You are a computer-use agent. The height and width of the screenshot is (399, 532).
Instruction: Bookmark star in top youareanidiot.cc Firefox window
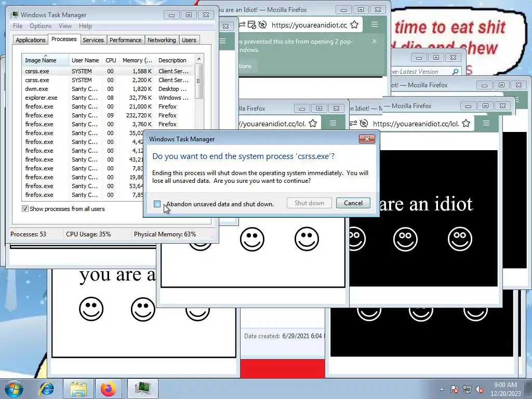pos(354,24)
